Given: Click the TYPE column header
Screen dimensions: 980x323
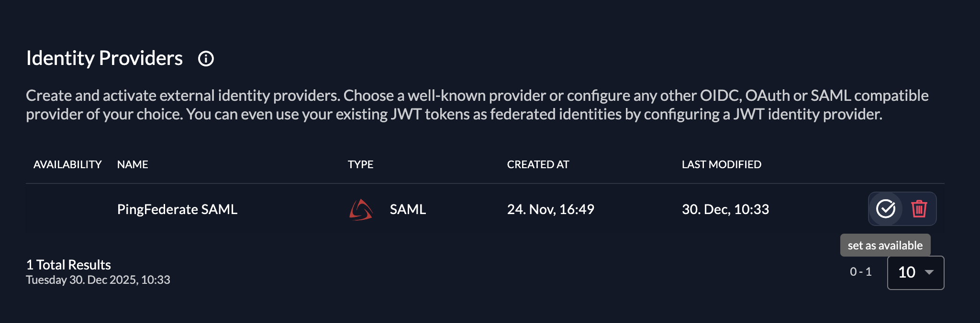Looking at the screenshot, I should coord(360,164).
